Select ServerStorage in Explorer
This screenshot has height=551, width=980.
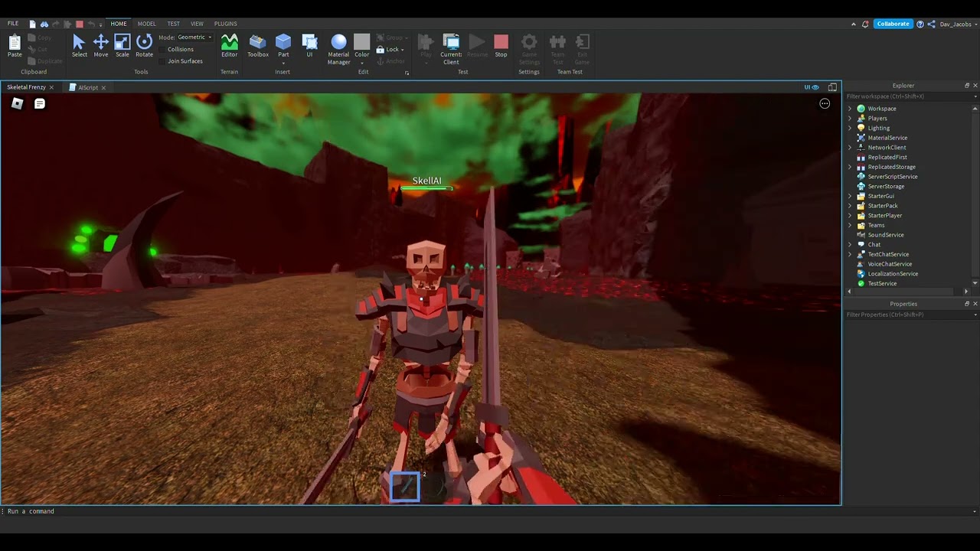click(886, 187)
